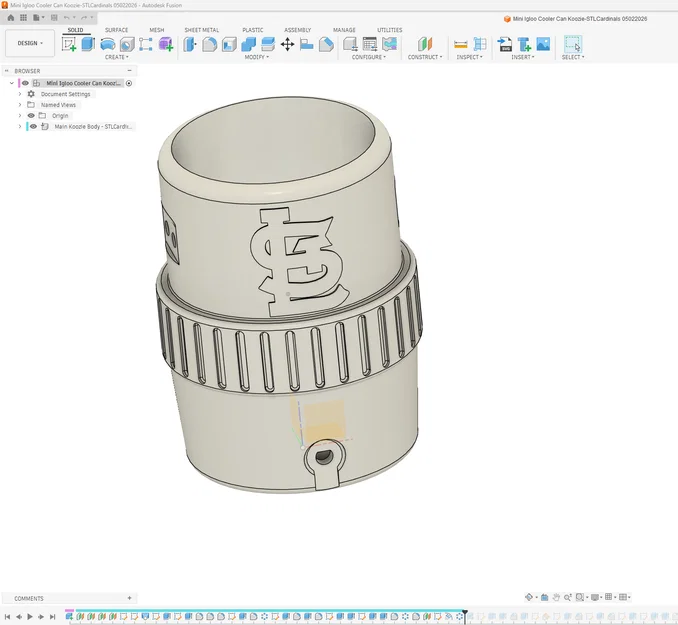Viewport: 678px width, 625px height.
Task: Click the Construct plane icon
Action: pyautogui.click(x=425, y=44)
